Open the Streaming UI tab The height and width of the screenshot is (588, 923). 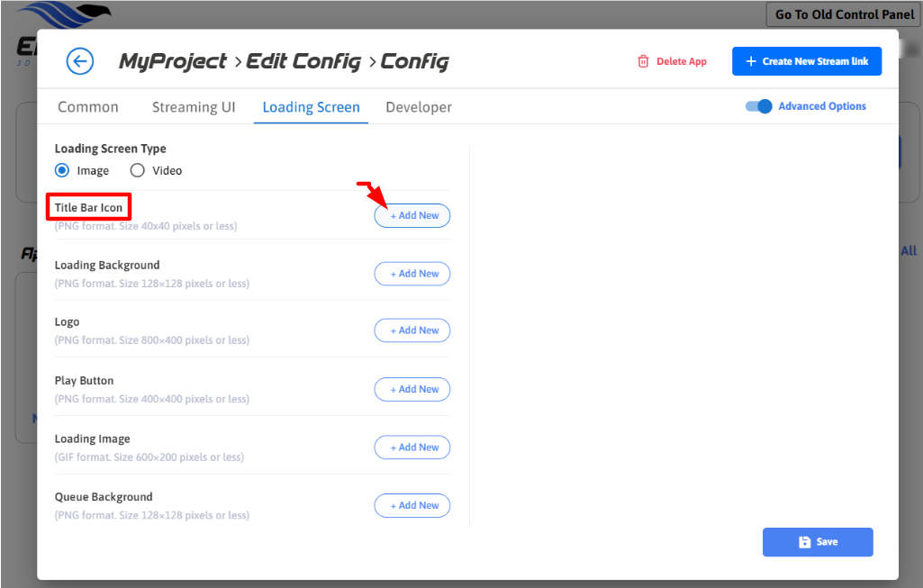(194, 107)
